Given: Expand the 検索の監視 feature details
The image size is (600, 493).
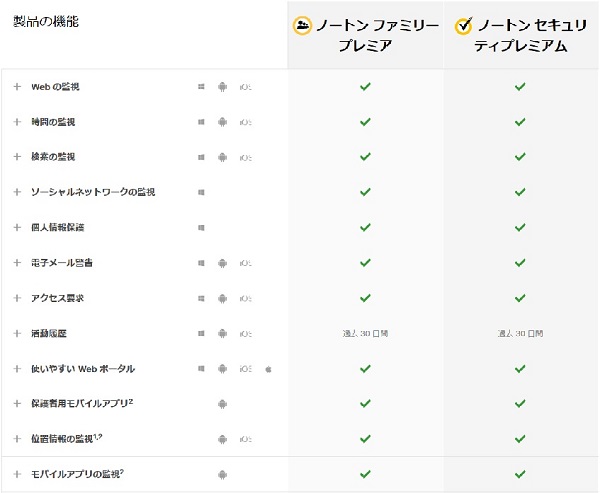Looking at the screenshot, I should [17, 157].
